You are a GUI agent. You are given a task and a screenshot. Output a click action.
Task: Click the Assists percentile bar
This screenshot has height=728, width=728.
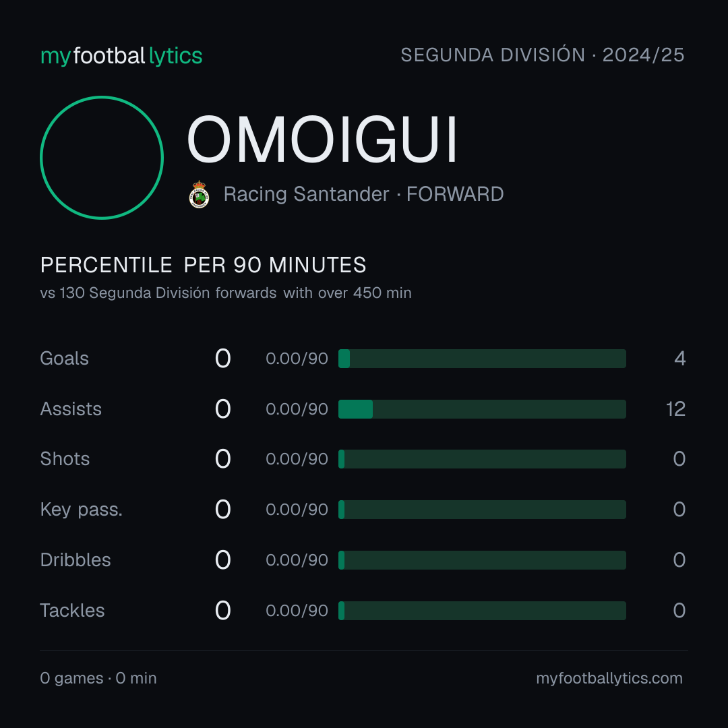(482, 409)
